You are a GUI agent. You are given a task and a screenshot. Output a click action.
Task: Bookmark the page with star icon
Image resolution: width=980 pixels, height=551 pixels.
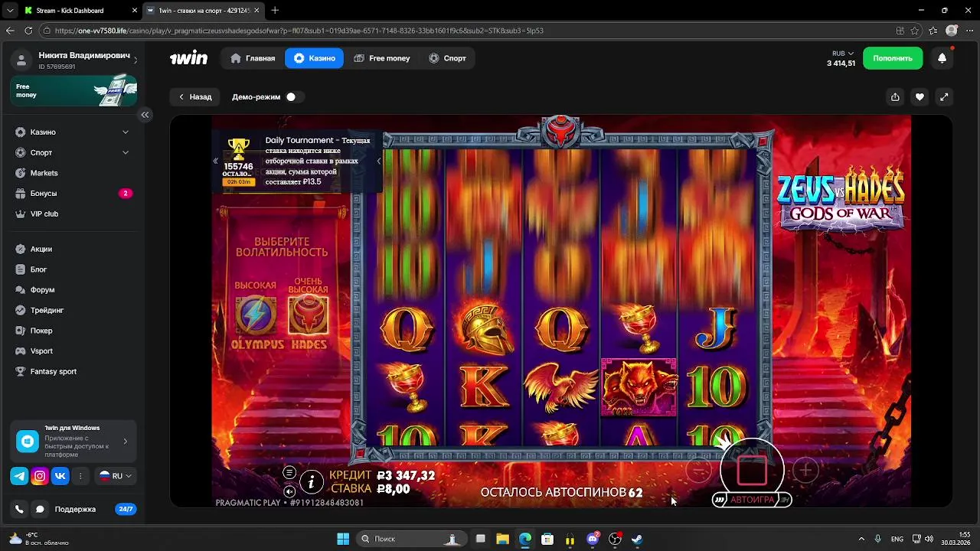(x=915, y=31)
